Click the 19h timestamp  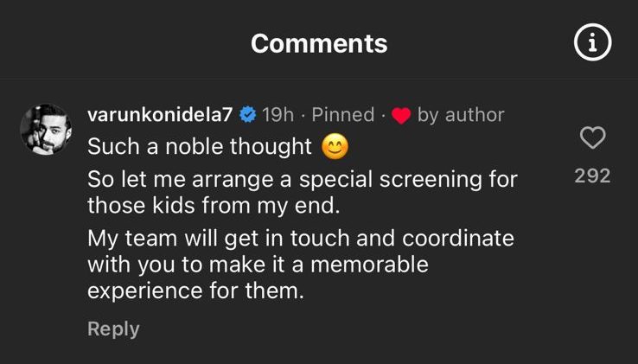tap(278, 115)
